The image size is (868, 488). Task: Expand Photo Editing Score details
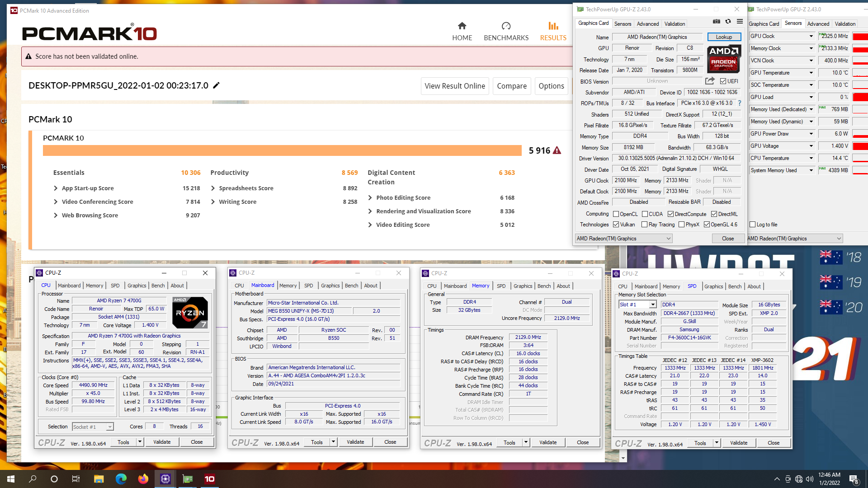370,198
